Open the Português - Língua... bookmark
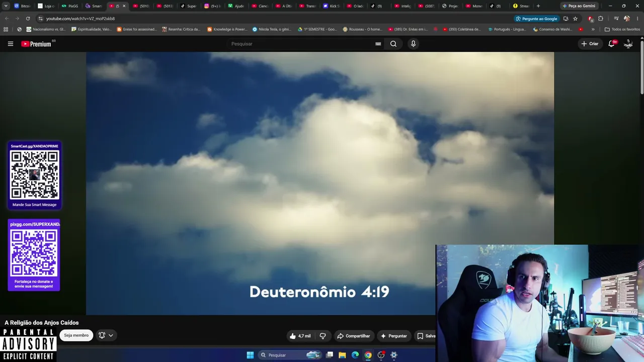 [507, 29]
